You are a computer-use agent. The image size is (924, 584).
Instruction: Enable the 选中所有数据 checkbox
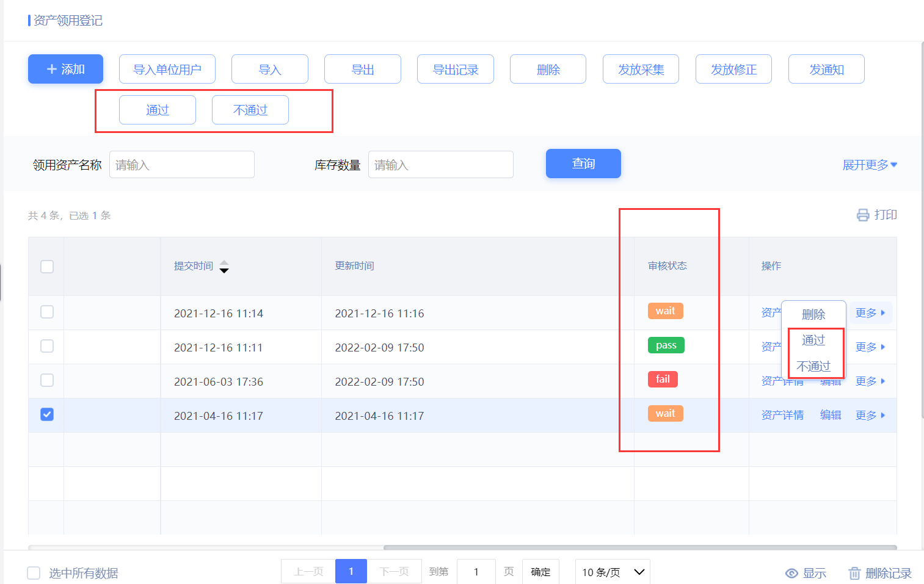(x=34, y=573)
